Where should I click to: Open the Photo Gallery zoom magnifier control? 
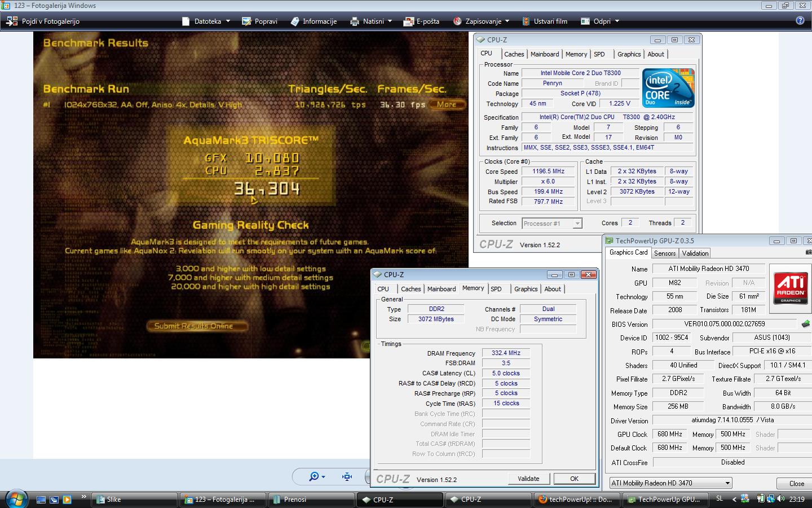pyautogui.click(x=317, y=477)
